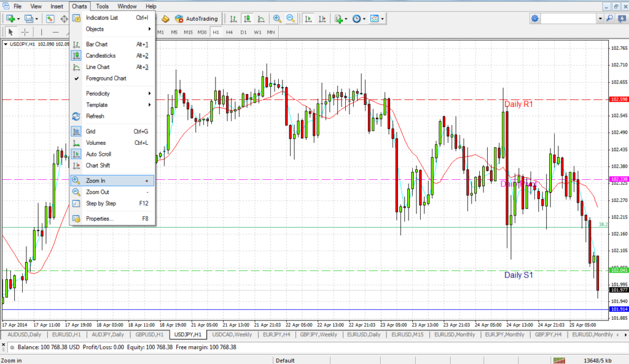Click the red 102.598 price label
This screenshot has height=364, width=629.
(x=619, y=99)
